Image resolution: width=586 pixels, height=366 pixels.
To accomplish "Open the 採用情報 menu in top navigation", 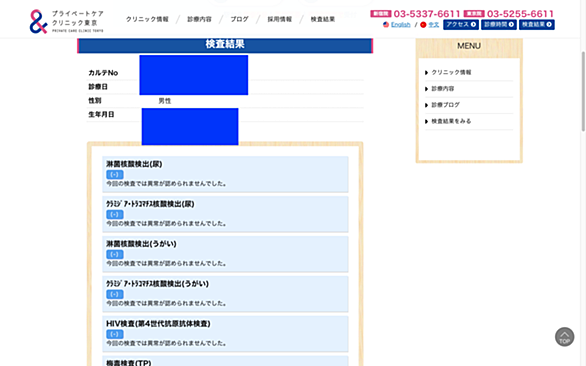I will point(279,19).
